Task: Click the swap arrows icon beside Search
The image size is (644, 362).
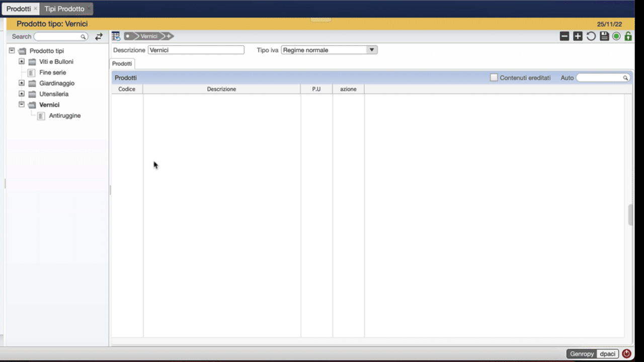Action: point(99,37)
